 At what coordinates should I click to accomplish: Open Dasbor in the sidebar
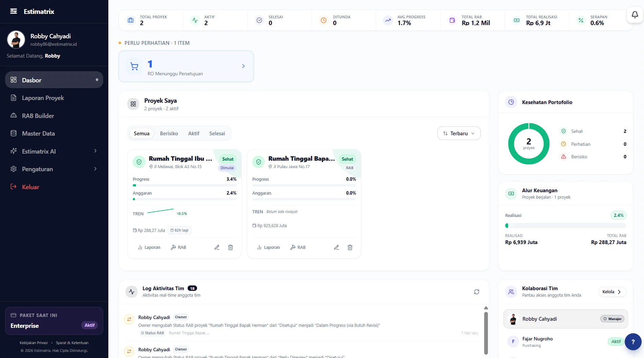pos(54,80)
